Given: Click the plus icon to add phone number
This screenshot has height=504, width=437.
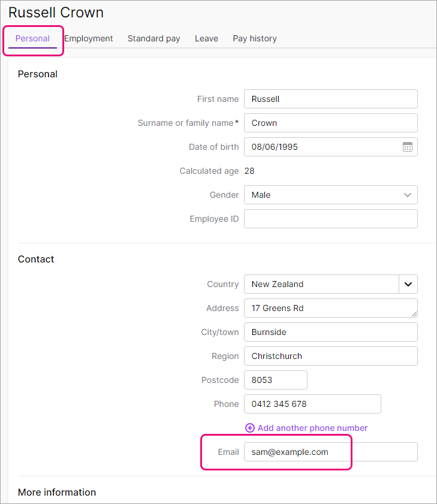Looking at the screenshot, I should [249, 428].
